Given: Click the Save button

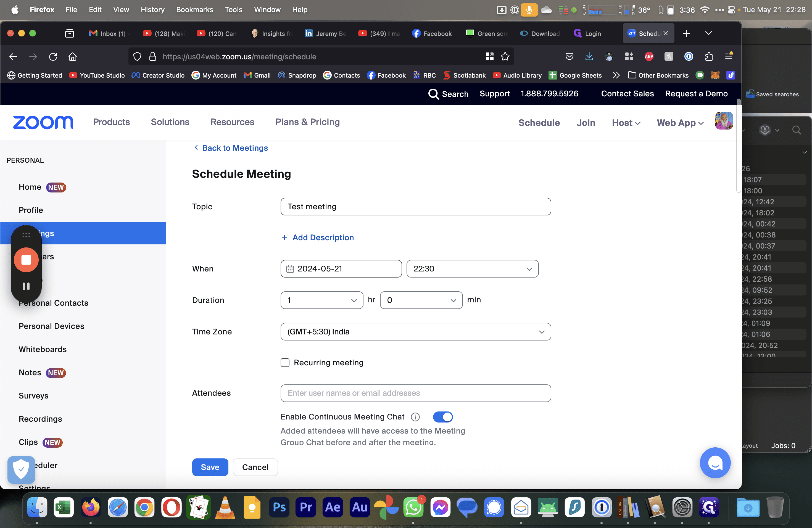Looking at the screenshot, I should coord(210,467).
